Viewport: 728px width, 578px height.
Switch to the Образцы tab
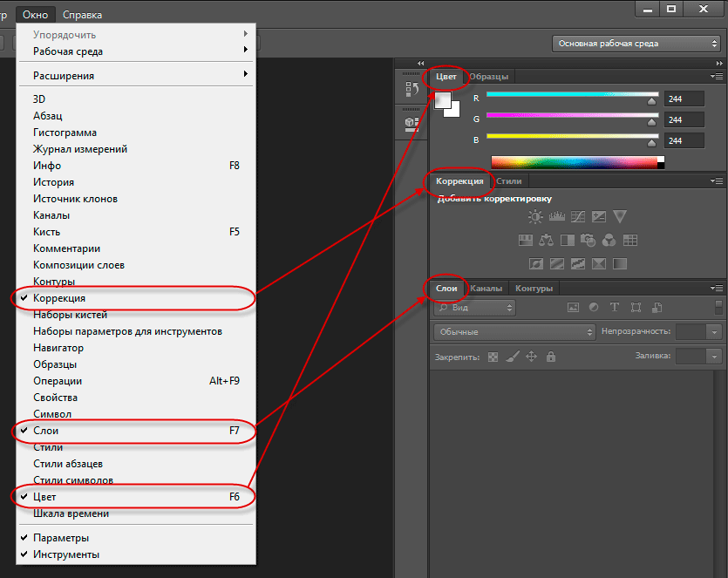(x=489, y=77)
